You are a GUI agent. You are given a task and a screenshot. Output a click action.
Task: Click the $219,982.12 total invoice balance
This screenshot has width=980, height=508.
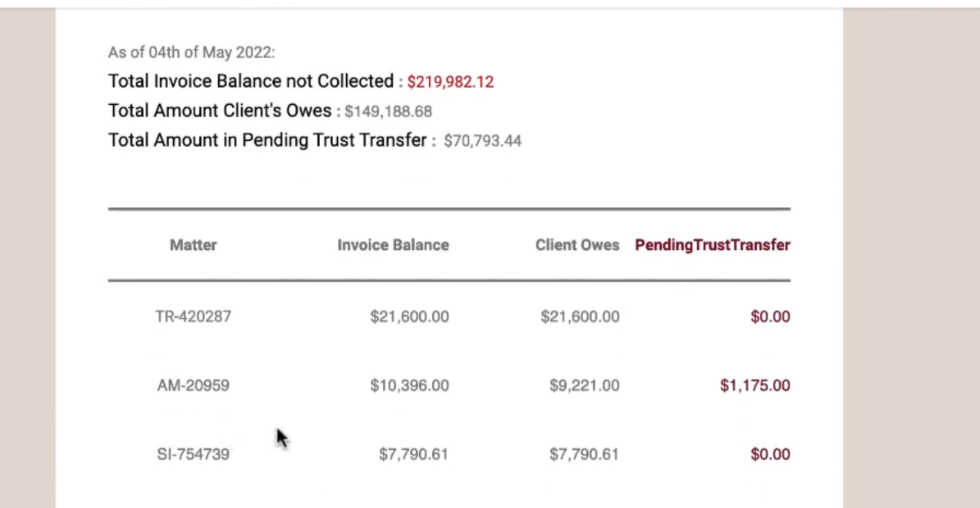(x=450, y=82)
